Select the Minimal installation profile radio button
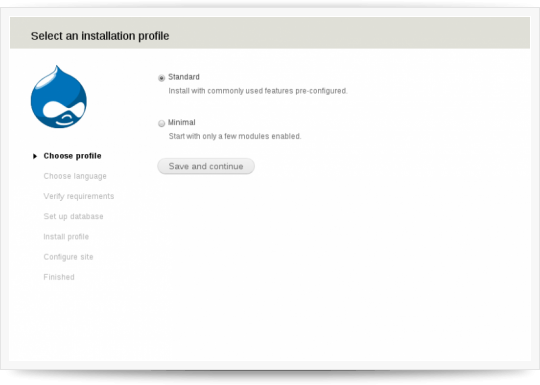The width and height of the screenshot is (540, 385). click(162, 123)
